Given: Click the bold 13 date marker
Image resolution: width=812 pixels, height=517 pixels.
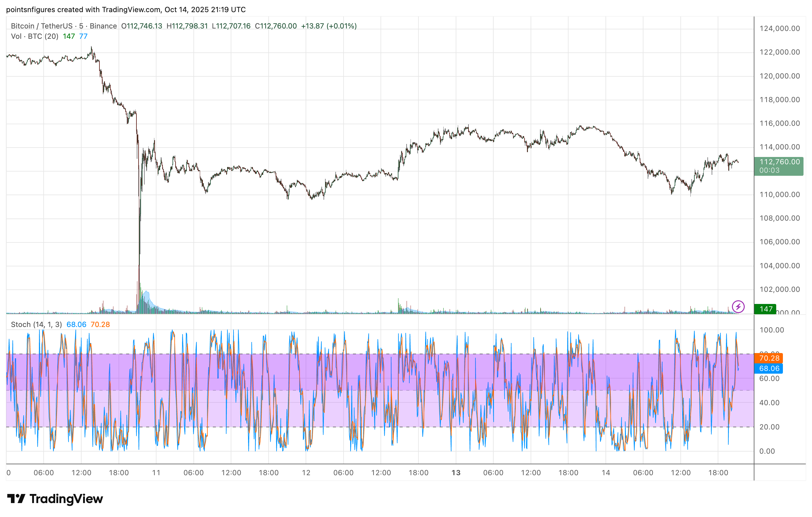Looking at the screenshot, I should click(455, 472).
